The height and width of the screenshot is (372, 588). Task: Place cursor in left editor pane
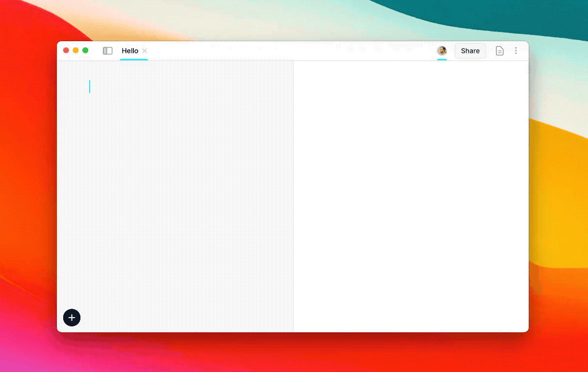[x=175, y=196]
